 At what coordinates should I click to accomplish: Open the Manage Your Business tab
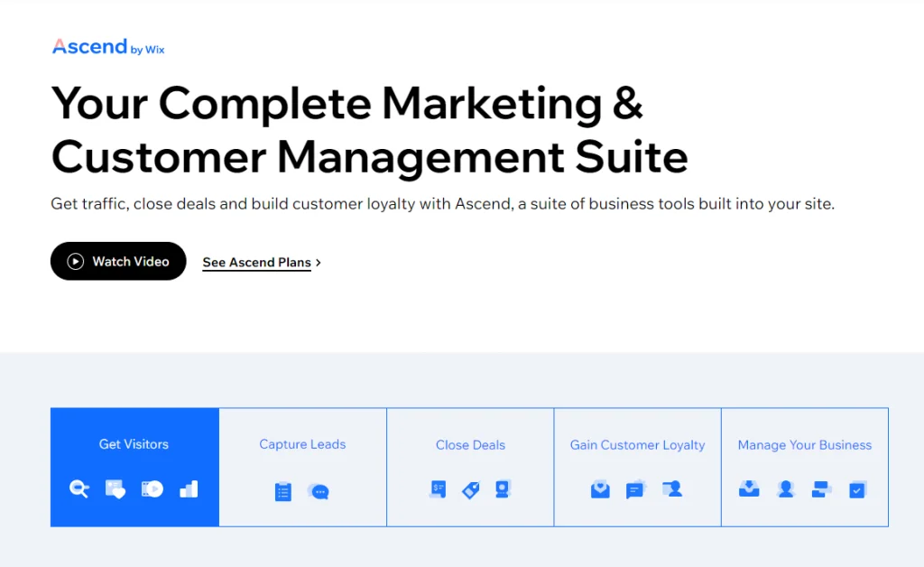pos(804,444)
